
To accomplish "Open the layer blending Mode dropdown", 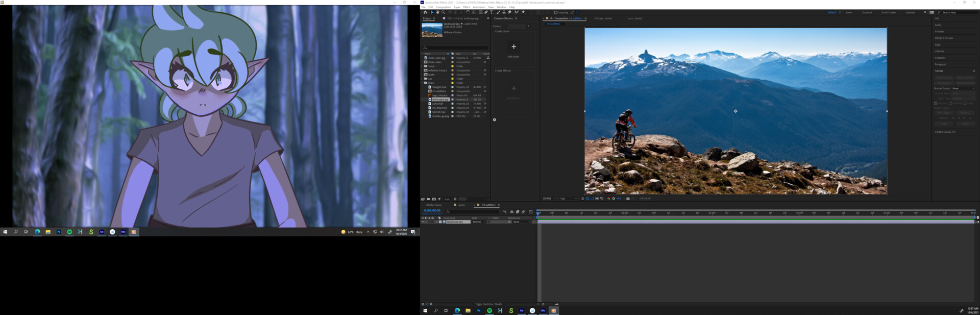I will [478, 222].
